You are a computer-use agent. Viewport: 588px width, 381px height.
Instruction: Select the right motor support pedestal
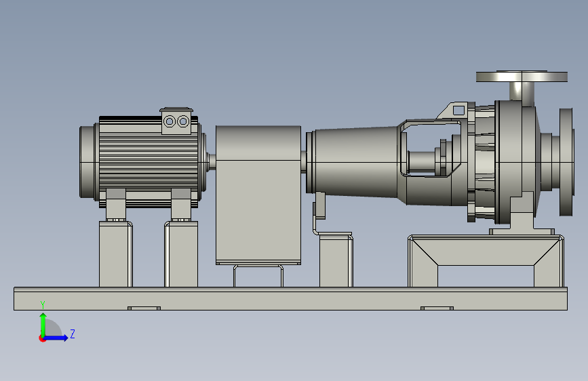click(181, 254)
